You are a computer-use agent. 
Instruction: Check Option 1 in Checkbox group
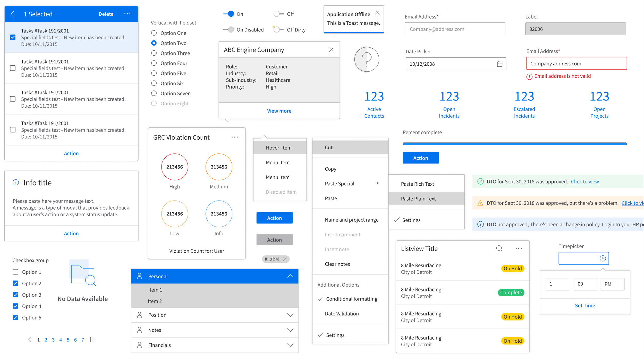(x=15, y=272)
